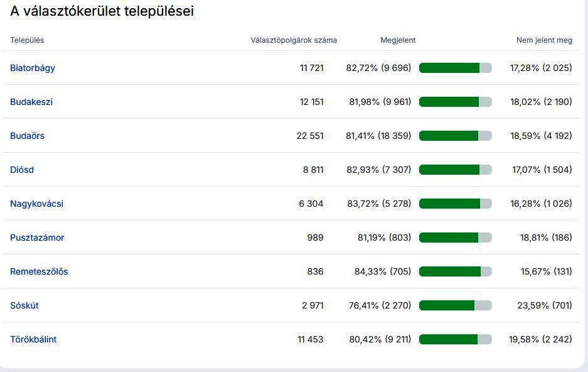Click the Sóskút turnout progress bar

click(x=455, y=305)
